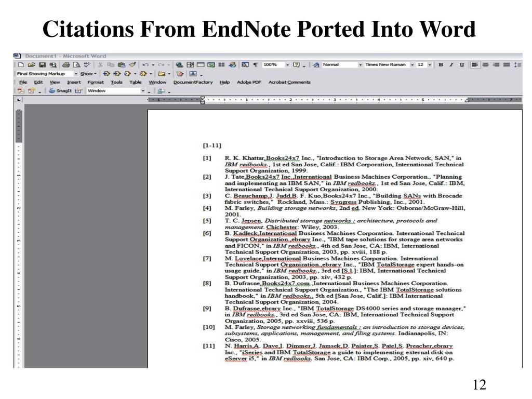Screen dimensions: 532x399
Task: Click the Next change icon in Reviewing toolbar
Action: [x=117, y=74]
